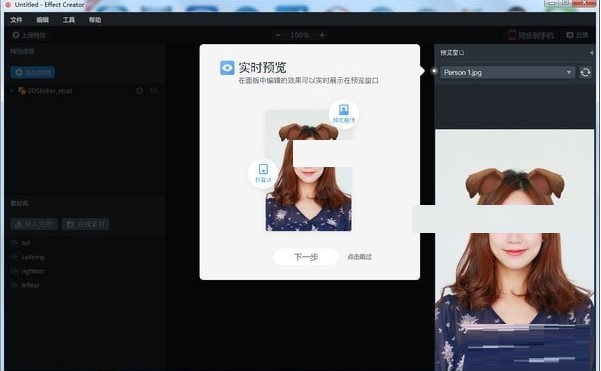Click the sample model image in tutorial dialog
The image size is (601, 371).
pos(309,171)
